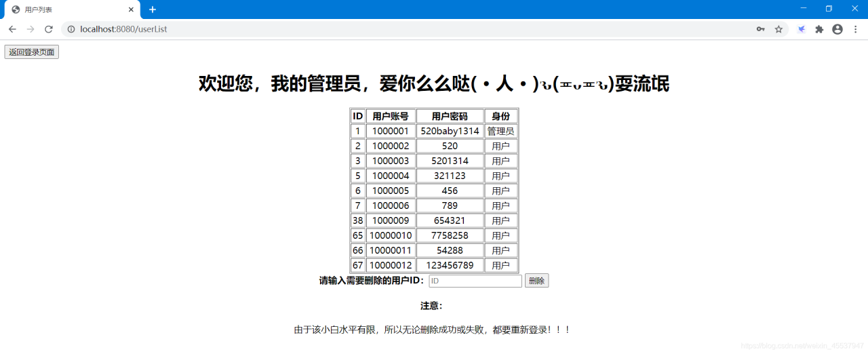This screenshot has height=354, width=868.
Task: Click password cell 123456789
Action: pos(450,265)
